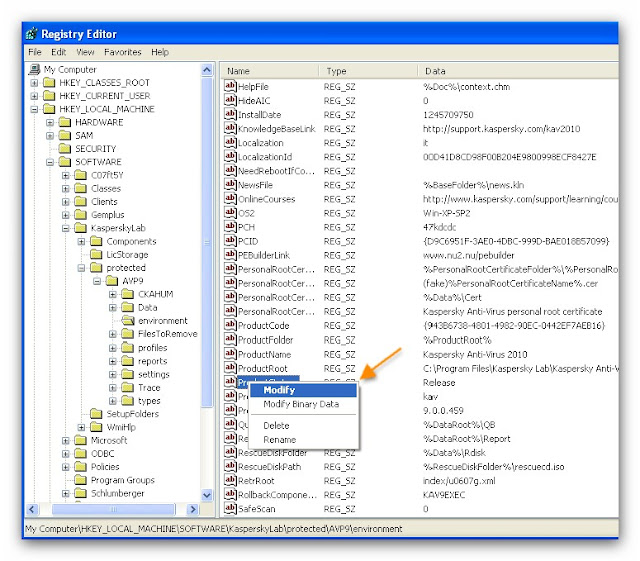Click the Program Groups folder icon
The width and height of the screenshot is (640, 561).
click(x=81, y=480)
